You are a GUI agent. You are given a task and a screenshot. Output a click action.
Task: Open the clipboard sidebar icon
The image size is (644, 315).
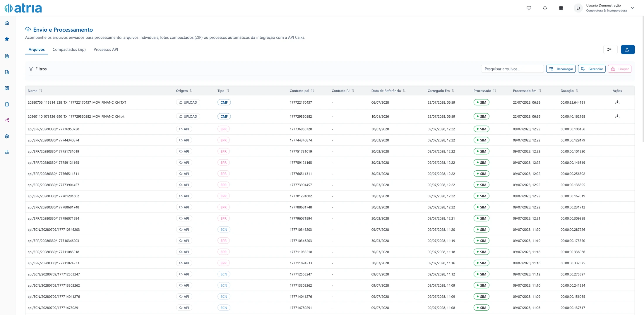(7, 104)
